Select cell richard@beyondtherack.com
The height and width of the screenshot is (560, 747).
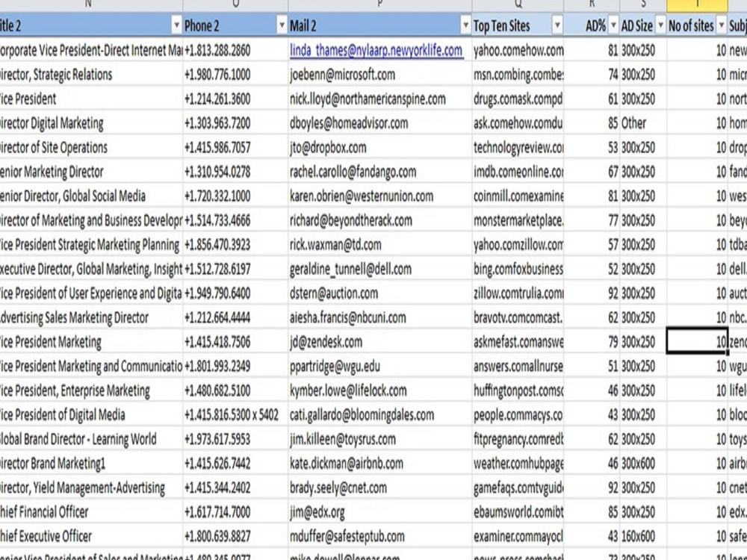click(x=379, y=220)
